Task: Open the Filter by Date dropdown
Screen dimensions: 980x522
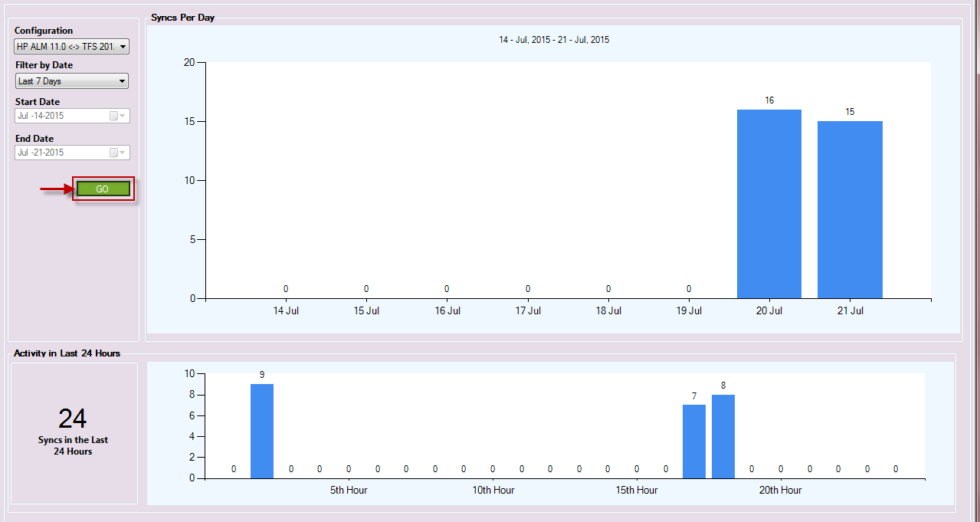Action: tap(122, 81)
